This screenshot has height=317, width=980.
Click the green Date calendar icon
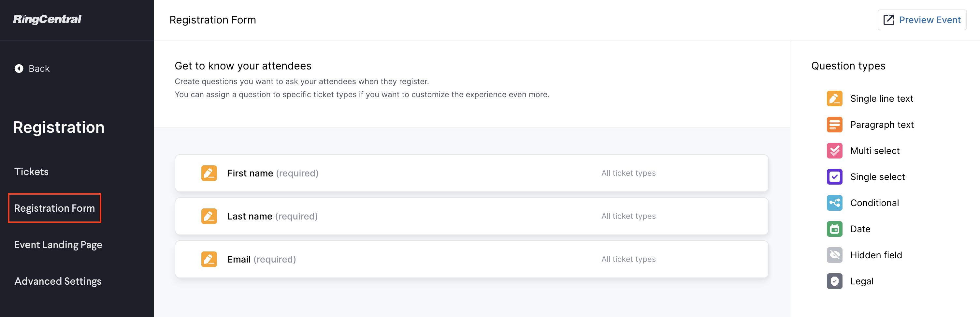834,229
